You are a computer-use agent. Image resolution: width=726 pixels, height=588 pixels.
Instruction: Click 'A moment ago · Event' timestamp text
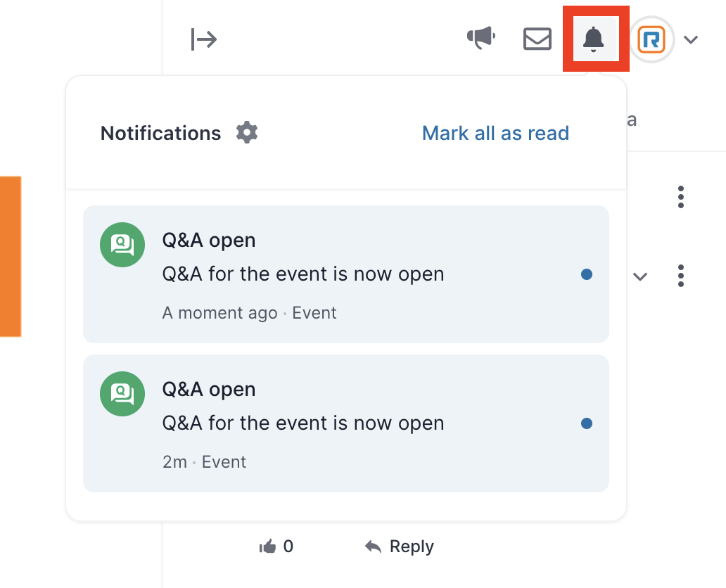249,313
